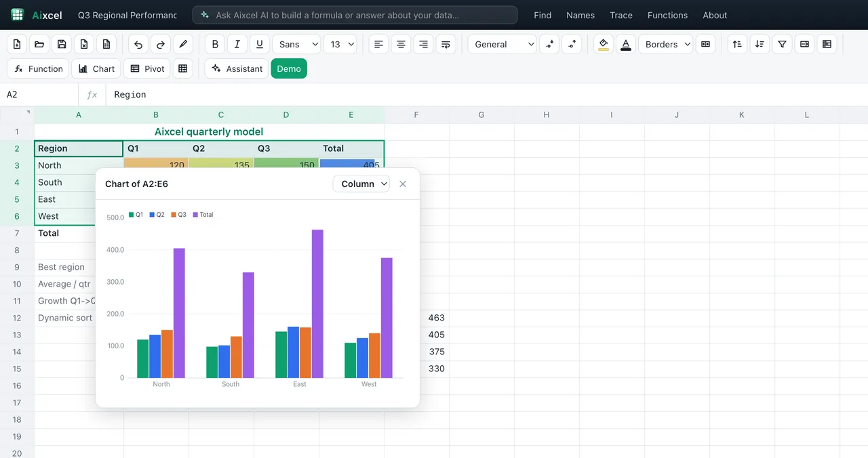This screenshot has height=458, width=868.
Task: Sort the selection descending
Action: point(759,44)
